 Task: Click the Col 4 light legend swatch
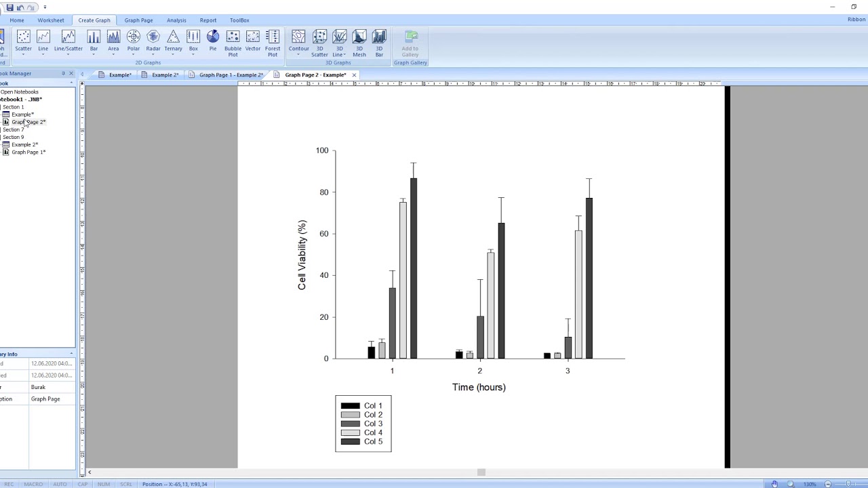[350, 432]
